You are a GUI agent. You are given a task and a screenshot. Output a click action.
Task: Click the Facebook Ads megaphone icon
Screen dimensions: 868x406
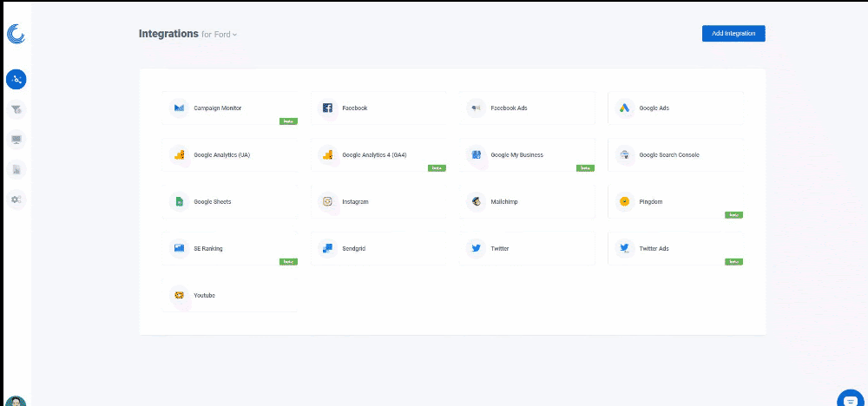476,108
